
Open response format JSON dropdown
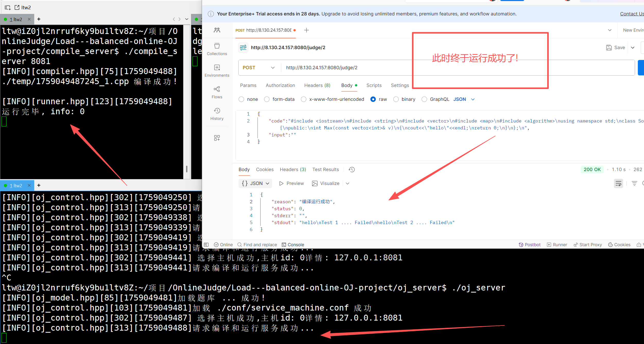pyautogui.click(x=255, y=183)
